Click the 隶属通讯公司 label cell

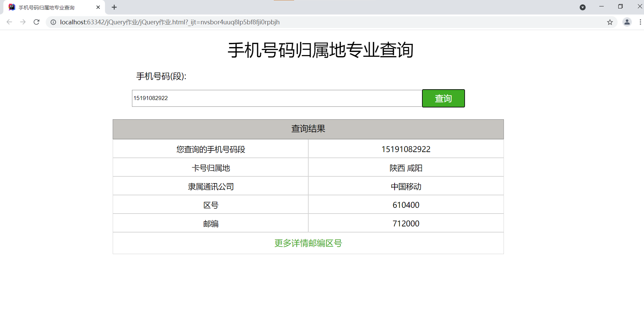pyautogui.click(x=210, y=187)
